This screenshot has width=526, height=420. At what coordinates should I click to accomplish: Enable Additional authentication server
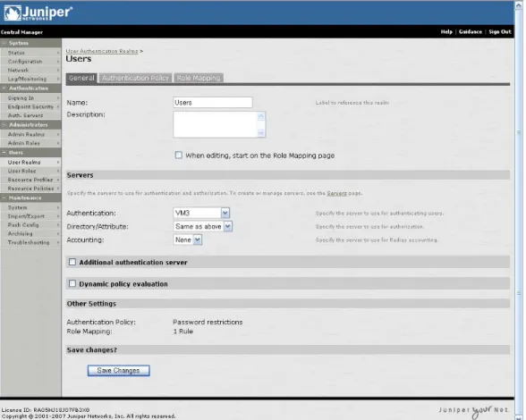coord(72,262)
